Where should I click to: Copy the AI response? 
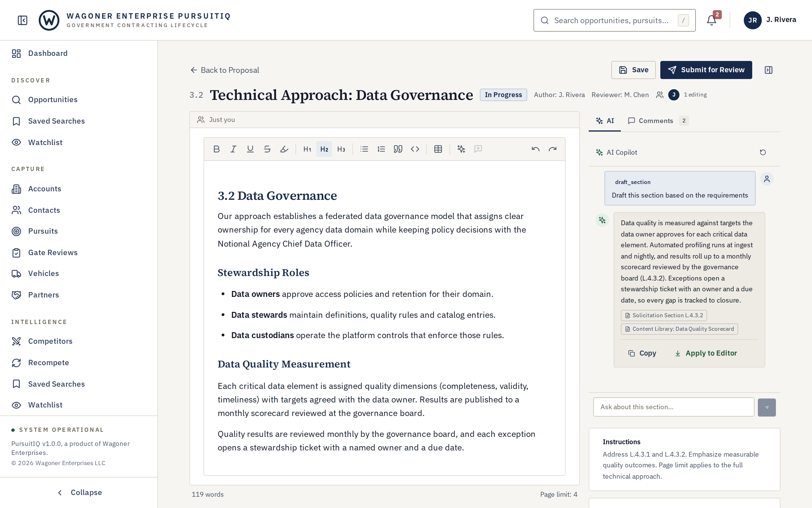pyautogui.click(x=642, y=353)
